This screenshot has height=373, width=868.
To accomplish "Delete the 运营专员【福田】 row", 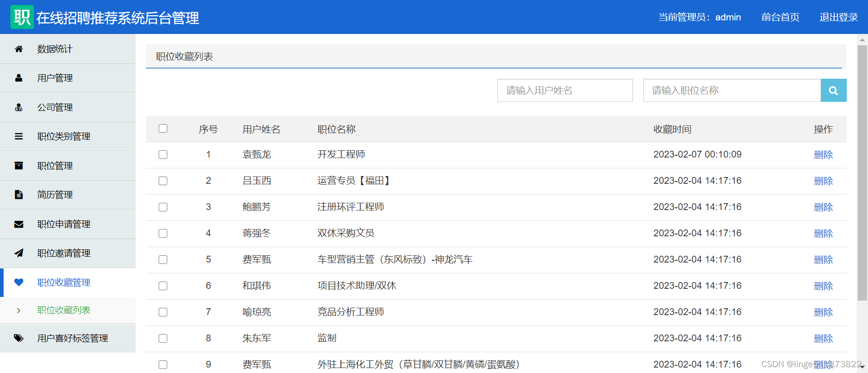I will pos(823,181).
